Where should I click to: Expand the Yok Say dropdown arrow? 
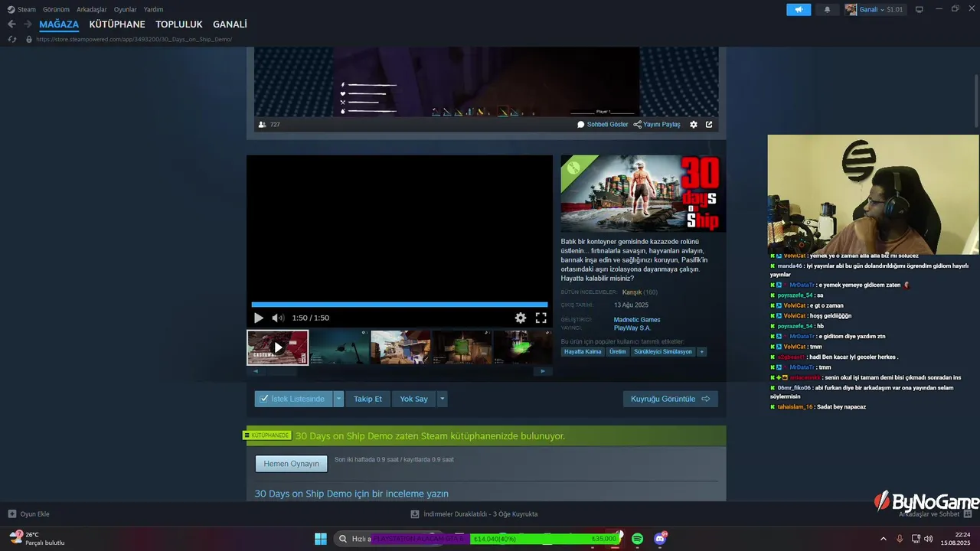tap(442, 399)
